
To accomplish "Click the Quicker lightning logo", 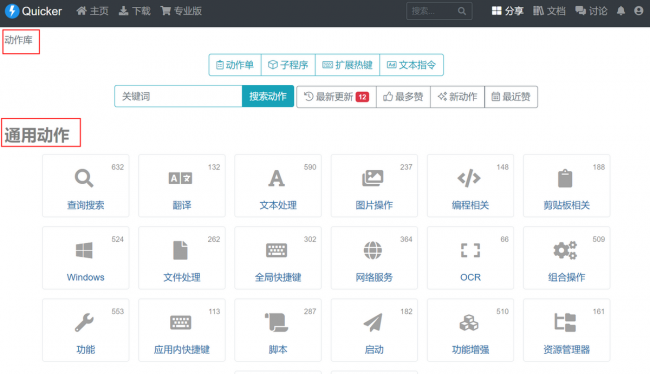I will [12, 11].
